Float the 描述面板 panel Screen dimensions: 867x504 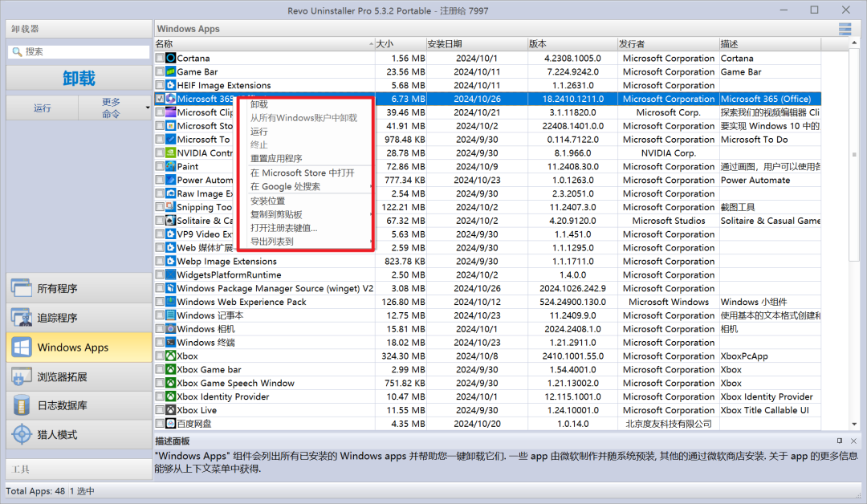840,441
